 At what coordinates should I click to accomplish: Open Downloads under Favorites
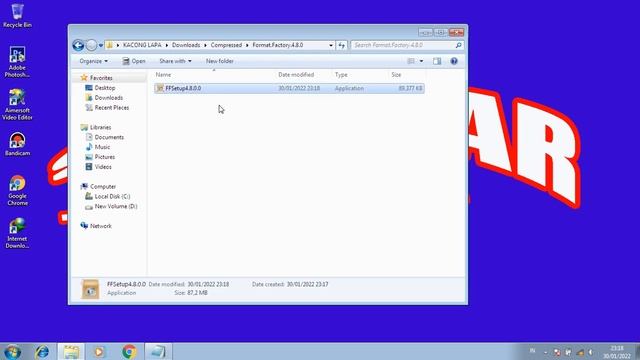109,98
